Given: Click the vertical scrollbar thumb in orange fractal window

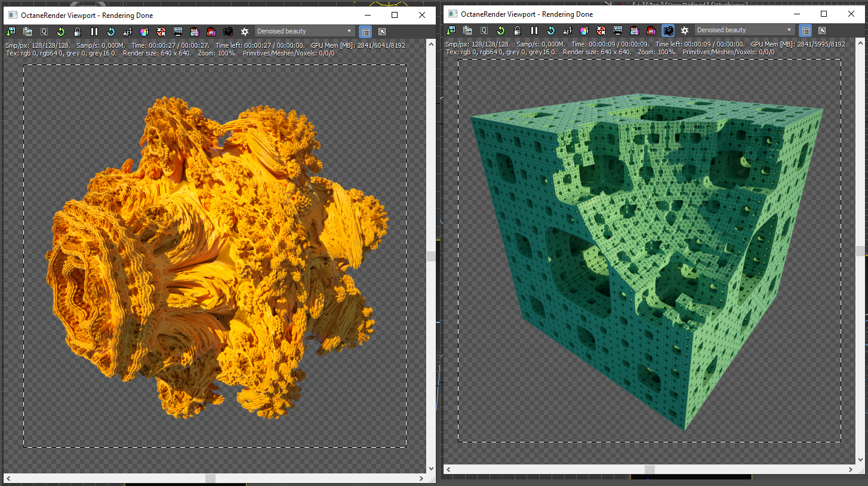Looking at the screenshot, I should [x=431, y=256].
